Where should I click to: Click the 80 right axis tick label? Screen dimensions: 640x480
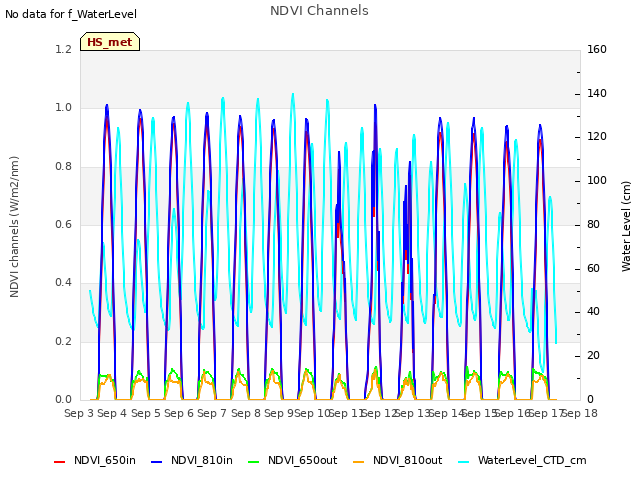click(x=593, y=224)
